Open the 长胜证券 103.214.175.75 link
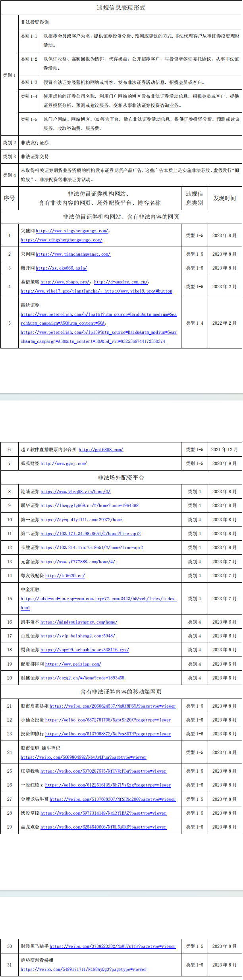The image size is (243, 980). [x=92, y=547]
